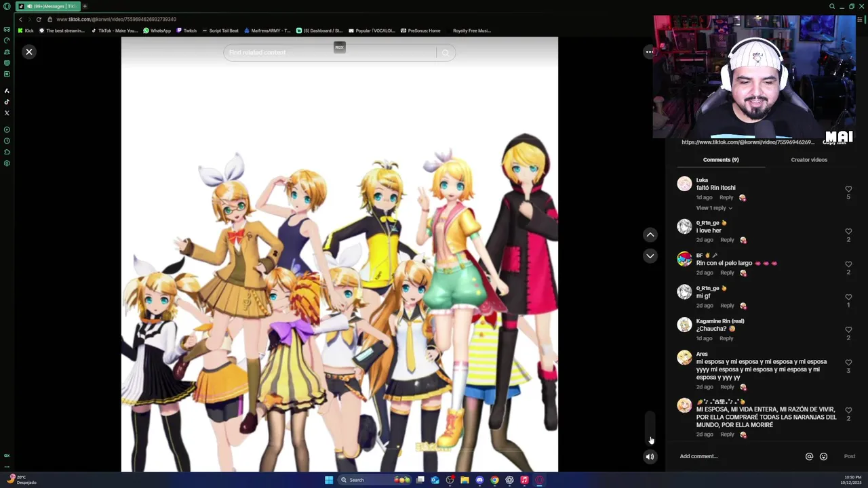The height and width of the screenshot is (488, 868).
Task: Click the Add comment field
Action: pyautogui.click(x=738, y=456)
